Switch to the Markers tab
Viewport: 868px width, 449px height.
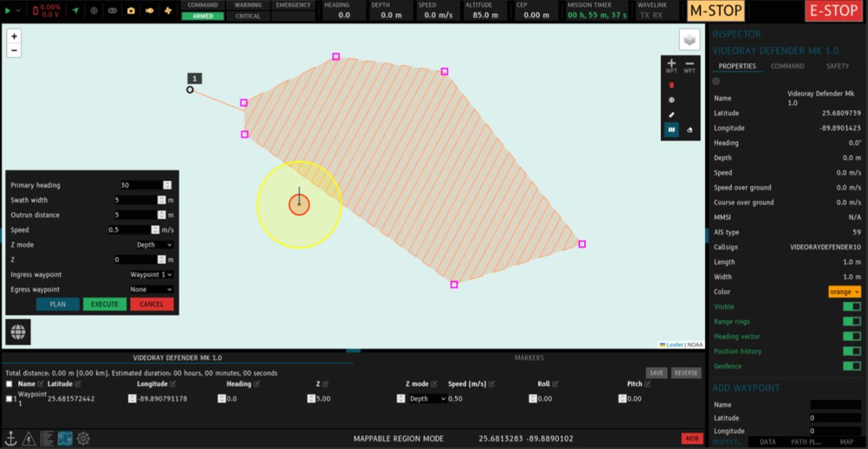coord(529,358)
